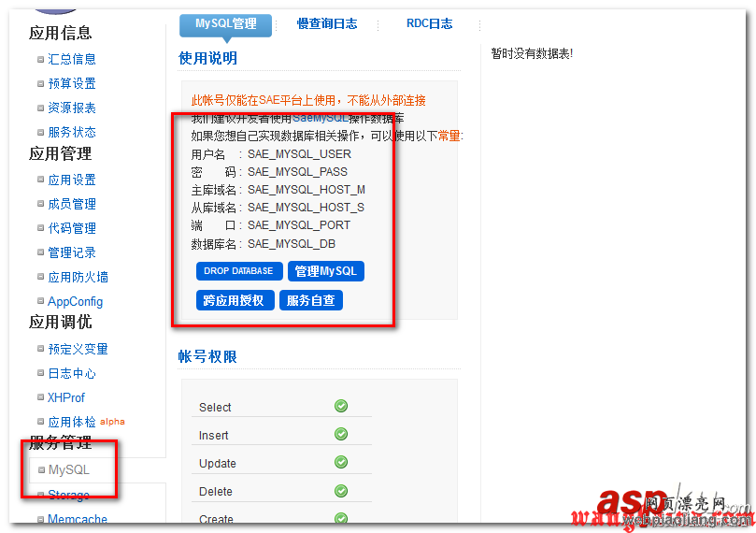Open Storage service link
Screen dimensions: 756x533
point(68,495)
